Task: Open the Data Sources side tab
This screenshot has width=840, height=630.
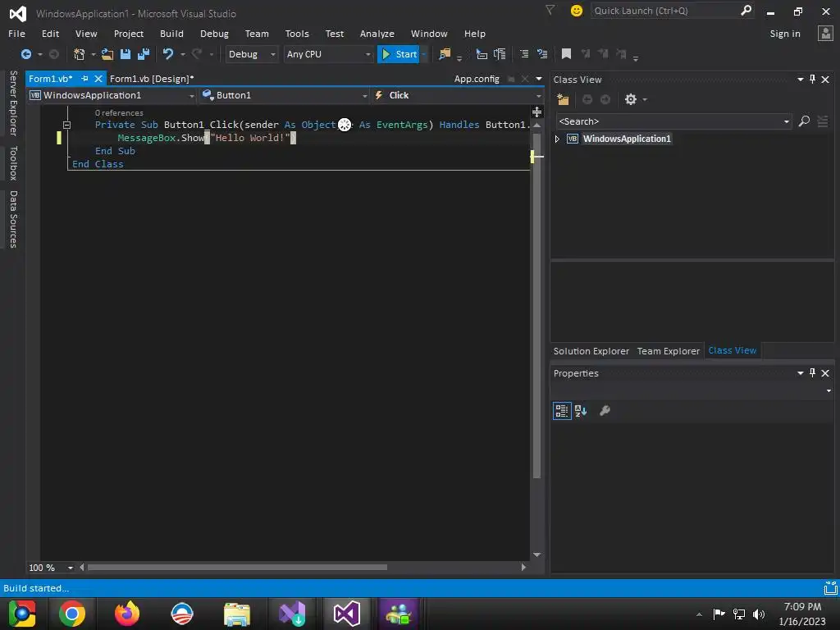Action: click(x=14, y=219)
